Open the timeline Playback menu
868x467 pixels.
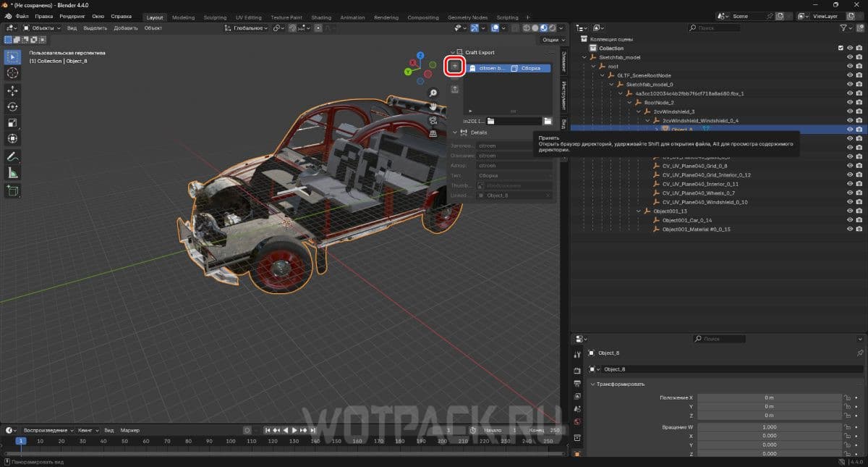pyautogui.click(x=48, y=429)
